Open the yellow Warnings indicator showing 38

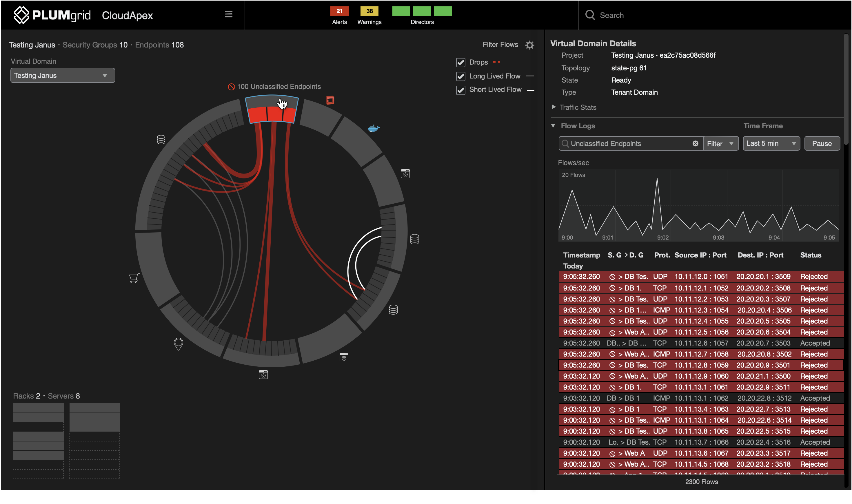point(369,11)
